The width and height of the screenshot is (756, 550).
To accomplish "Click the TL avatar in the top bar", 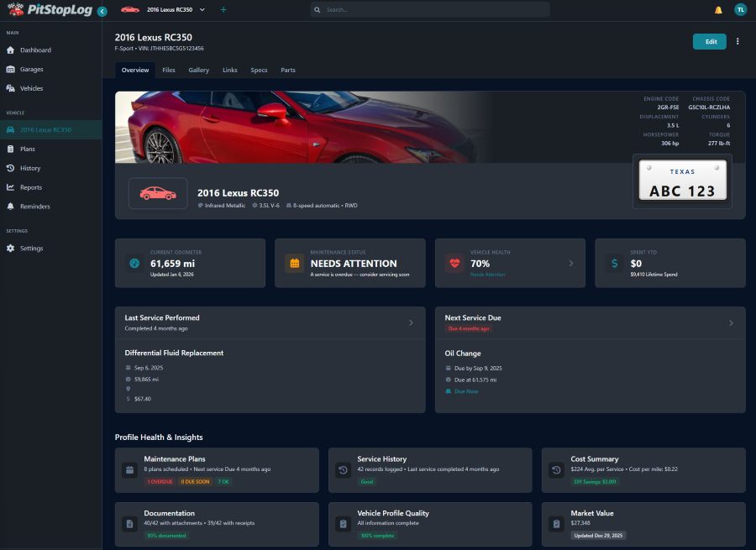I will (x=740, y=11).
